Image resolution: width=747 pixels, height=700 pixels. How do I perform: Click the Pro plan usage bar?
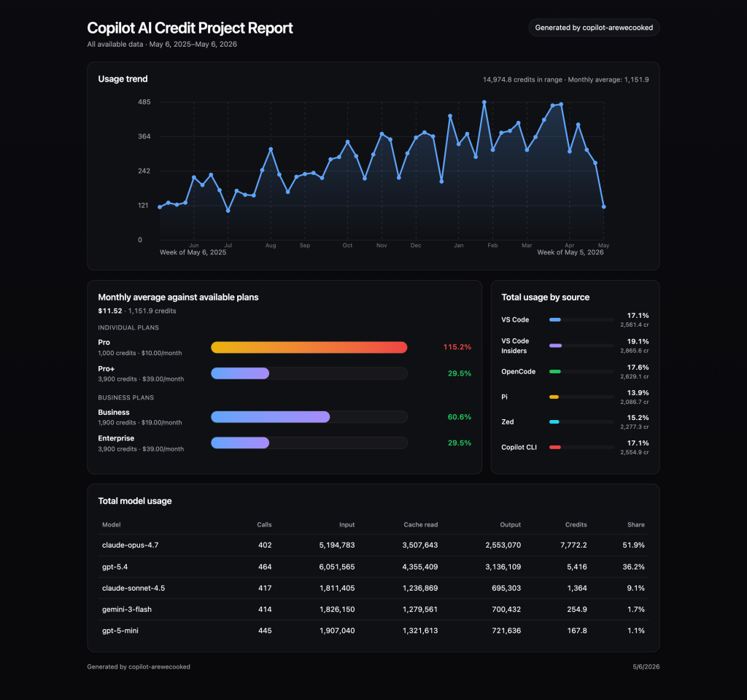(x=309, y=347)
